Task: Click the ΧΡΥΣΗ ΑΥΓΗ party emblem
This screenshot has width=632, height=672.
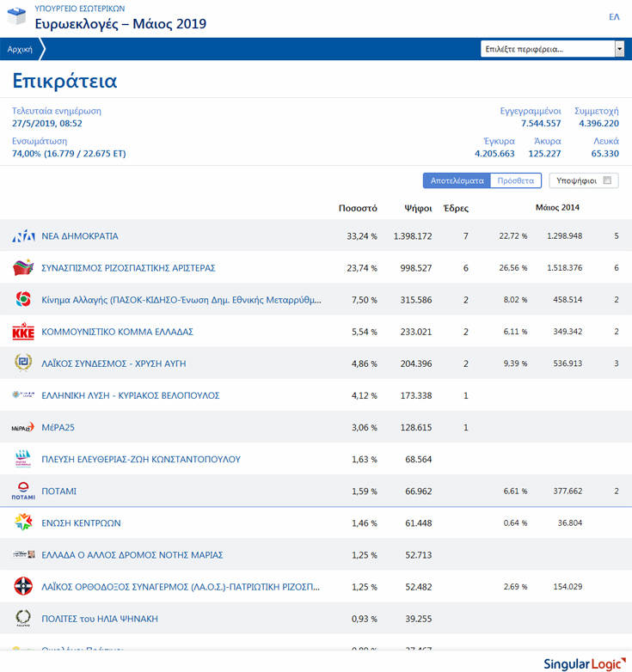Action: click(x=23, y=363)
